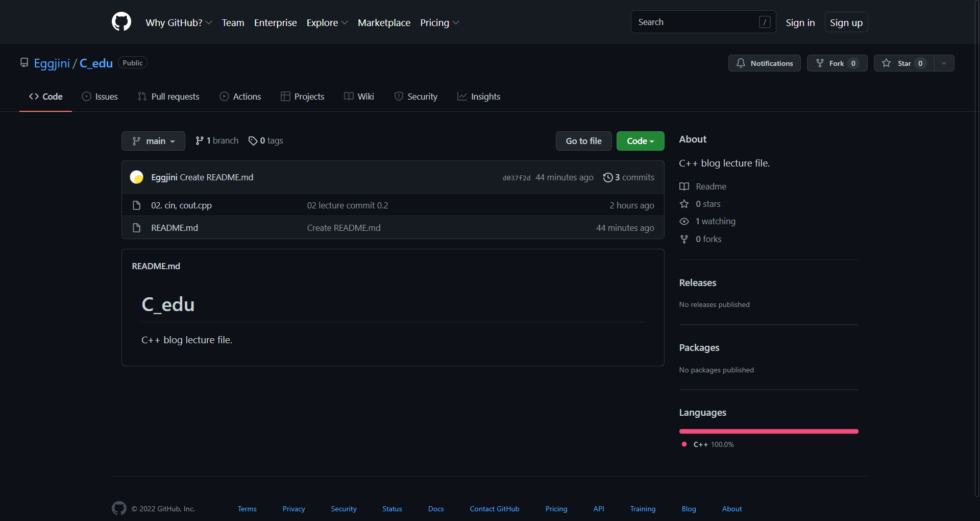Click the Readme book icon in About
This screenshot has height=521, width=980.
pyautogui.click(x=684, y=186)
